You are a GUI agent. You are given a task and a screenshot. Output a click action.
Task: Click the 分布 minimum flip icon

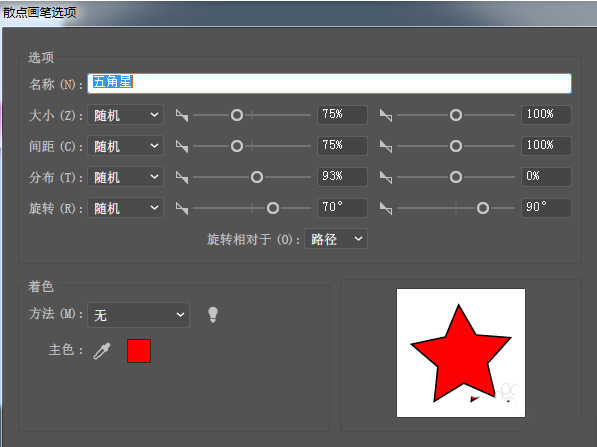click(x=182, y=177)
